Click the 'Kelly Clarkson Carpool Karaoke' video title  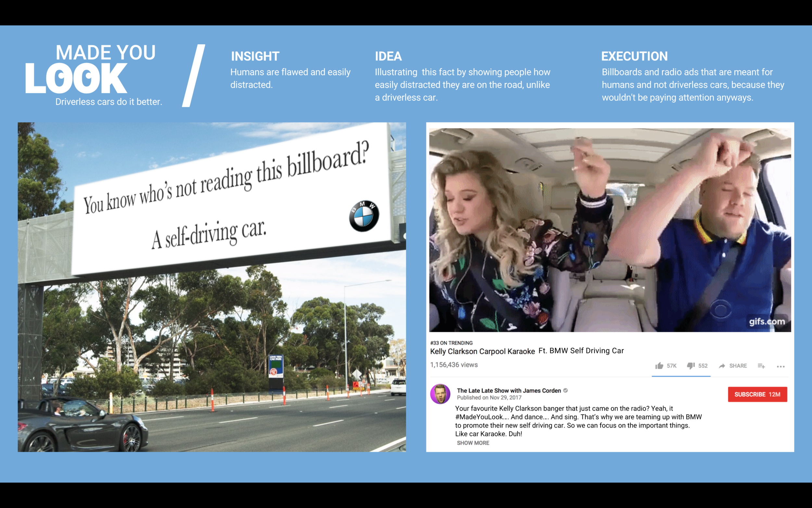pos(482,351)
